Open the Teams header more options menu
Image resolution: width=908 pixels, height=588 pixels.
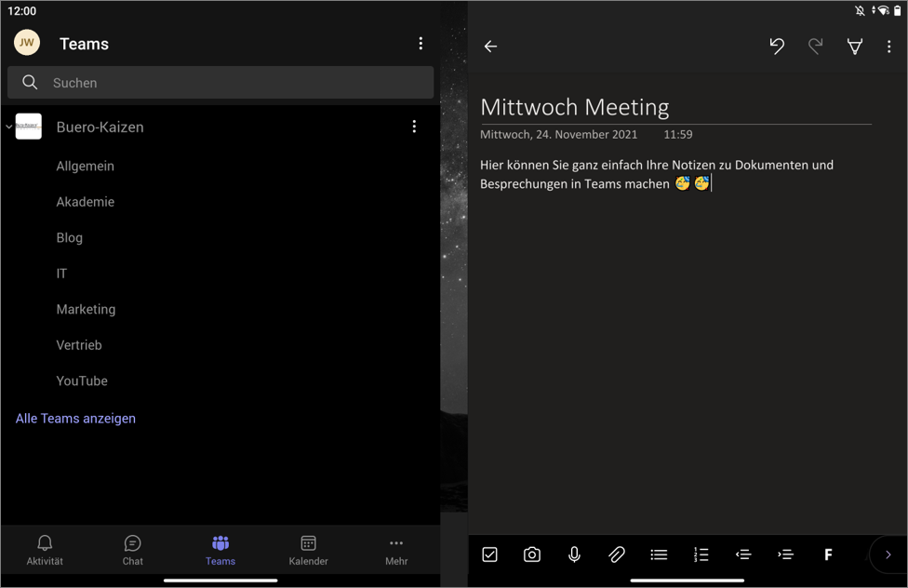tap(421, 44)
